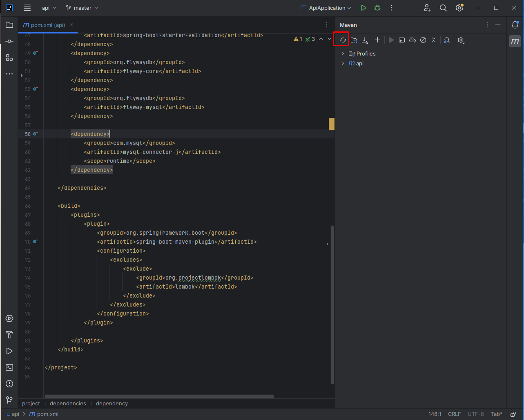The height and width of the screenshot is (420, 524).
Task: Open the Maven sidebar tool button
Action: [515, 41]
